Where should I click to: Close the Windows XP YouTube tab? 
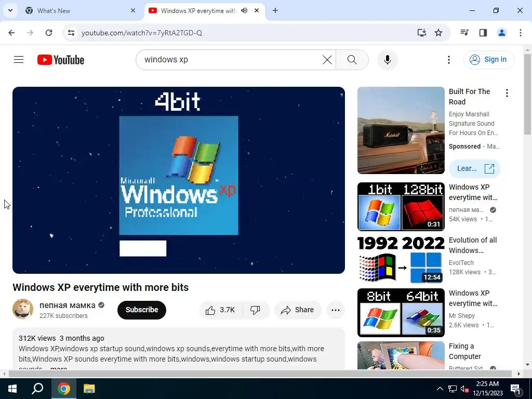point(257,11)
